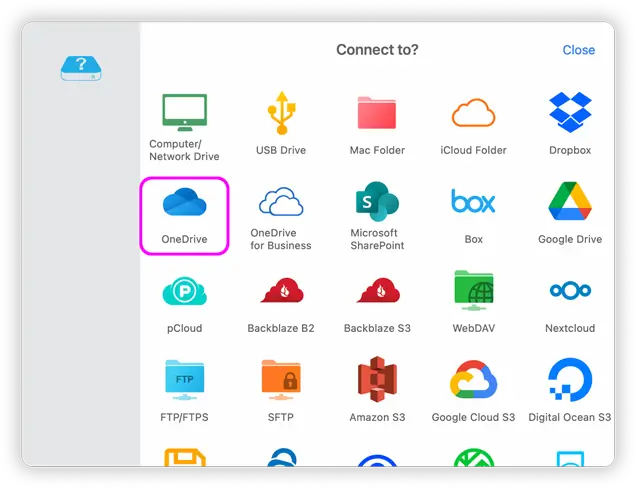Select the SFTP folder icon
This screenshot has width=636, height=488.
280,380
